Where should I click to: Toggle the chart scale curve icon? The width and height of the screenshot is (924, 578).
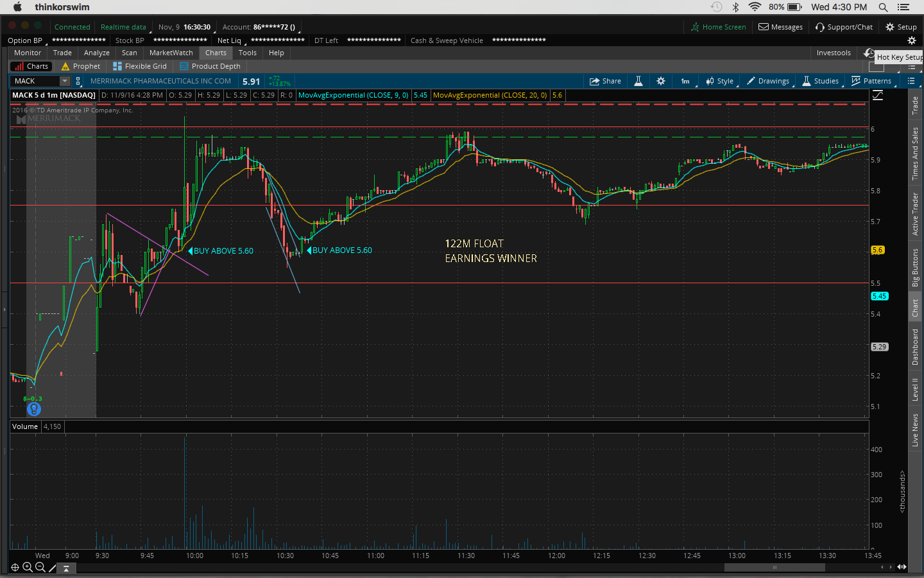[878, 95]
